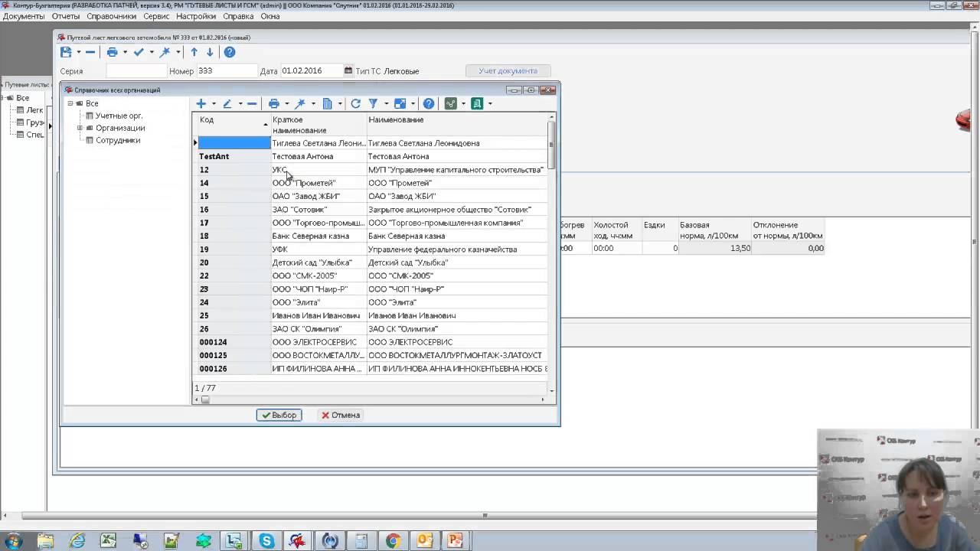Expand the 'Организации' tree node

coord(80,128)
